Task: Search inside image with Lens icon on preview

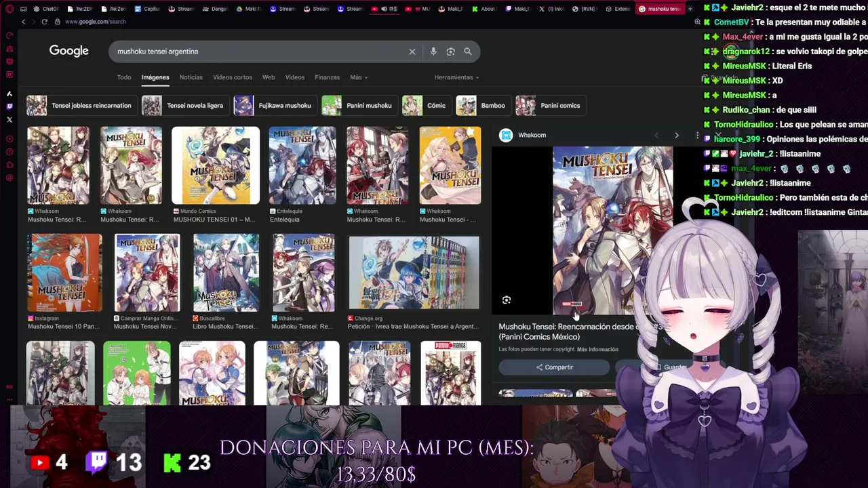Action: pyautogui.click(x=507, y=300)
